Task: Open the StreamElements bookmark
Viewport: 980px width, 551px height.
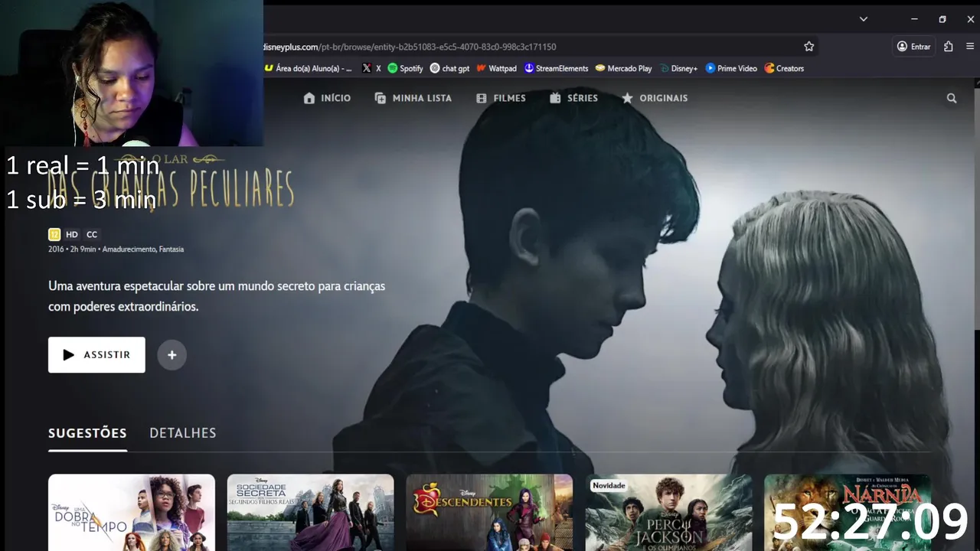Action: point(556,68)
